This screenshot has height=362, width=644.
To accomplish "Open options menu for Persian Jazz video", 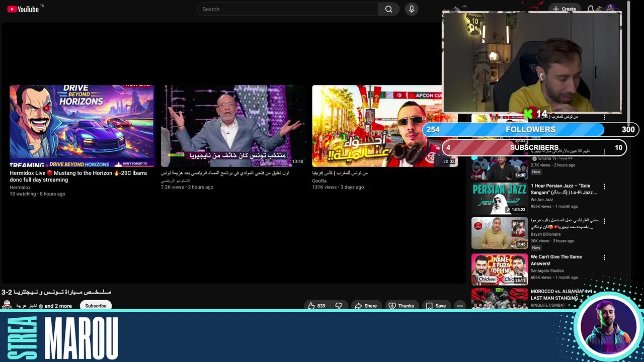I will (x=604, y=187).
